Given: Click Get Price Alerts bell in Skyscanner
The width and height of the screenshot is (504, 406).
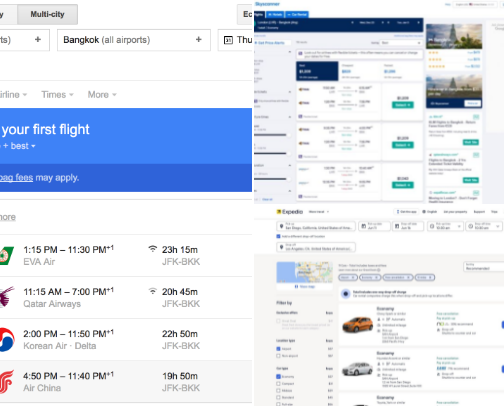Looking at the screenshot, I should (x=256, y=43).
